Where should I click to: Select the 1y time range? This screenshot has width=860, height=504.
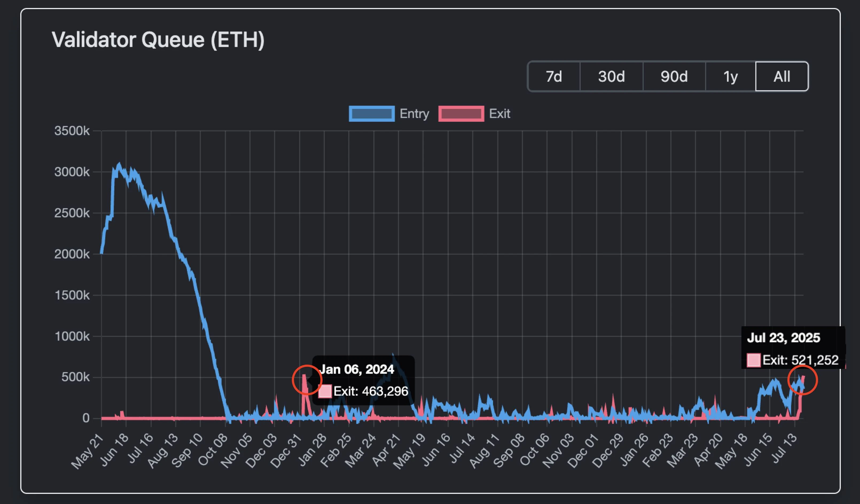point(730,77)
